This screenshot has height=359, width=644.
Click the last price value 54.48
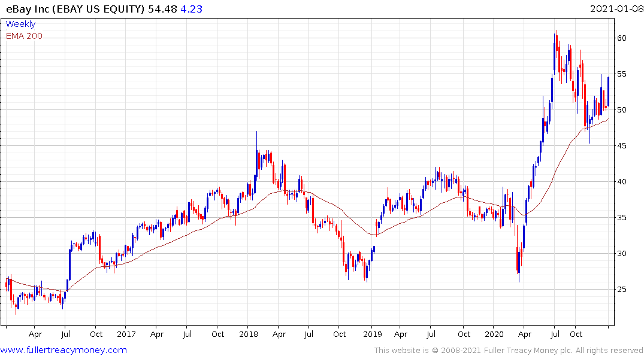(x=162, y=9)
